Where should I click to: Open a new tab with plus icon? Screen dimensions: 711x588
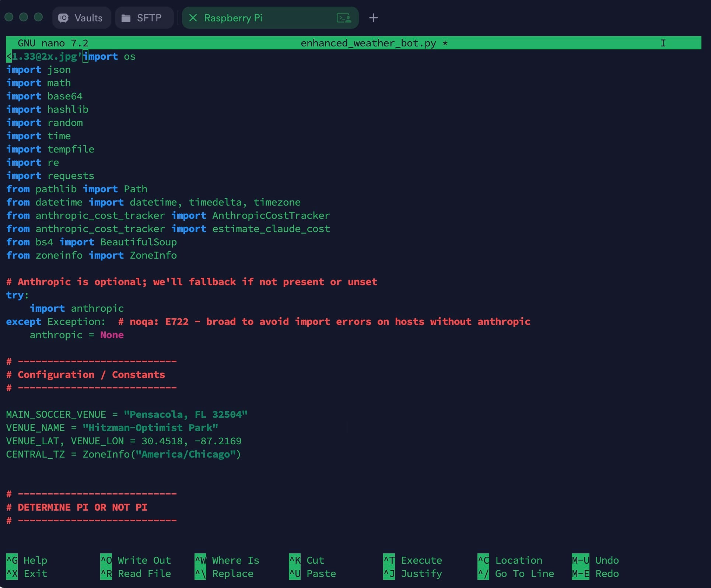pyautogui.click(x=373, y=18)
